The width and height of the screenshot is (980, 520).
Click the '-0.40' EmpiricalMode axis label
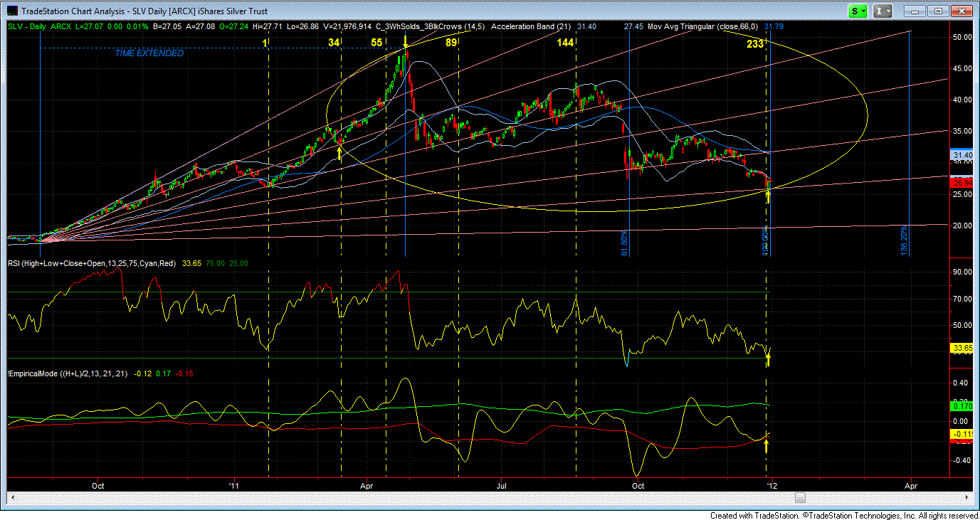[963, 460]
